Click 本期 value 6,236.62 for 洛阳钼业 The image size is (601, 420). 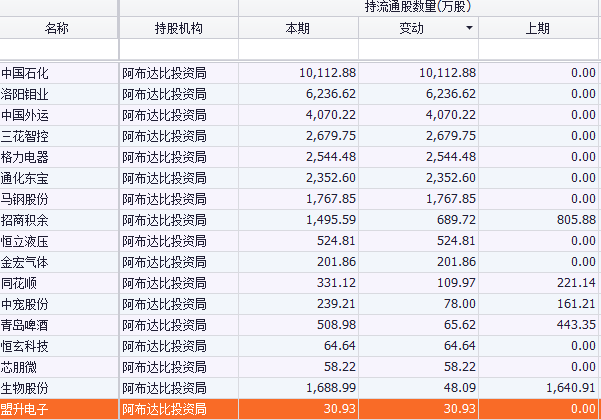coord(331,94)
